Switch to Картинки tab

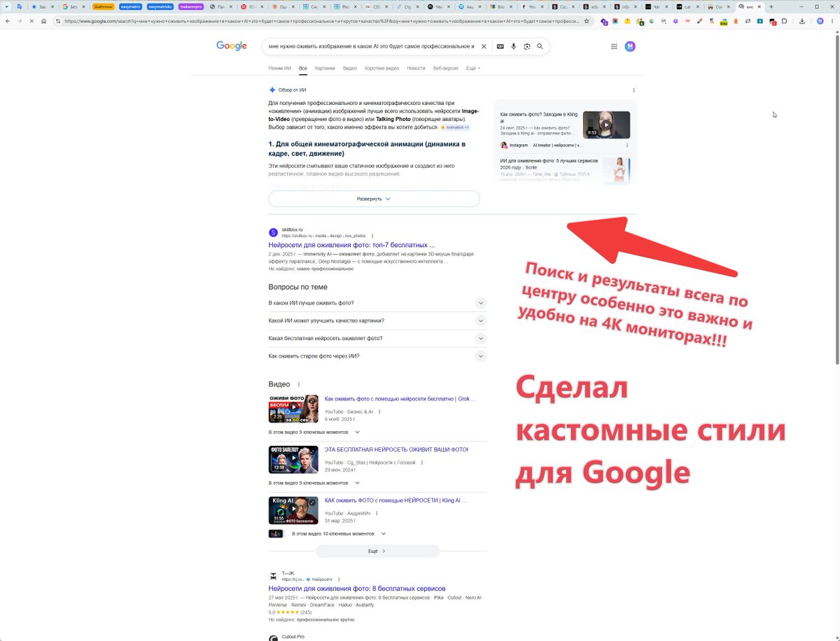point(325,68)
